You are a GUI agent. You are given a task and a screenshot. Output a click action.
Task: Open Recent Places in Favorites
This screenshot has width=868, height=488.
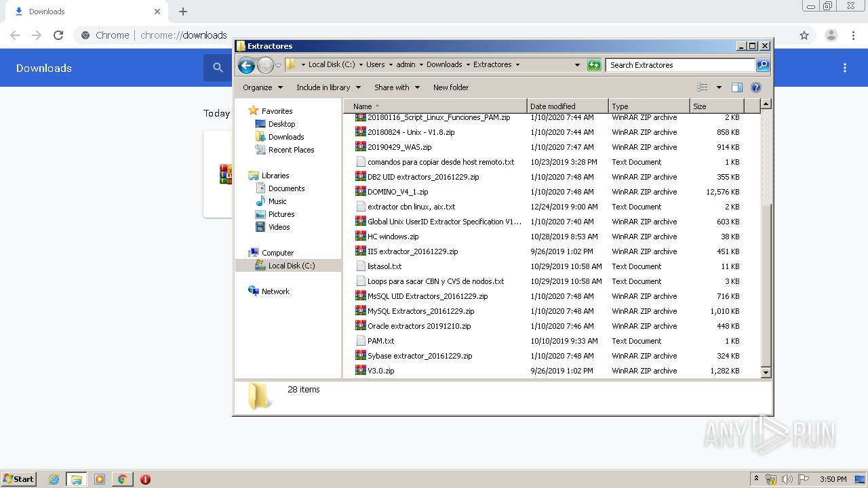click(x=285, y=150)
